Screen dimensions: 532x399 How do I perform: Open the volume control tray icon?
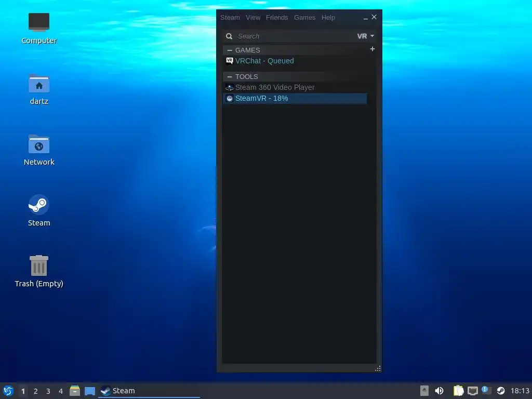pyautogui.click(x=439, y=391)
